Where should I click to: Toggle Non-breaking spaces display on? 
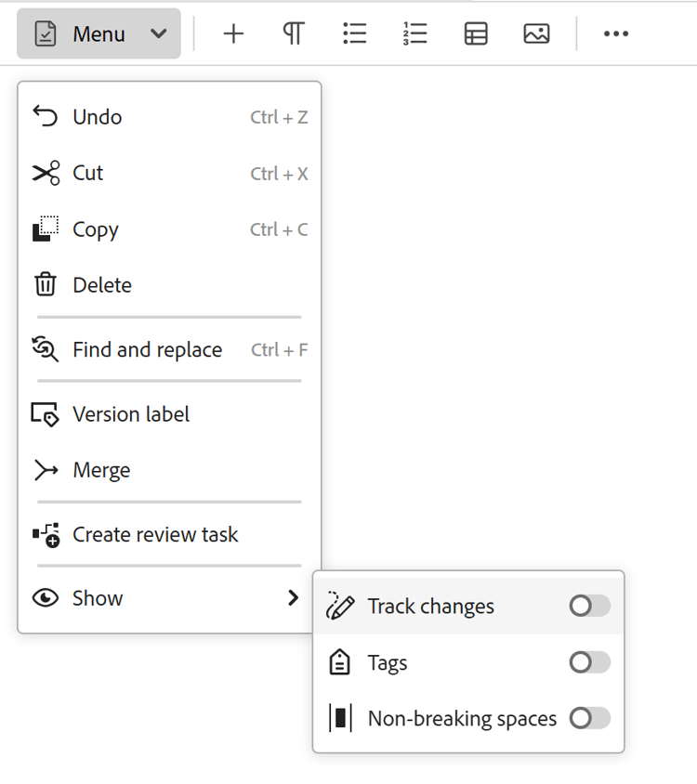click(589, 718)
